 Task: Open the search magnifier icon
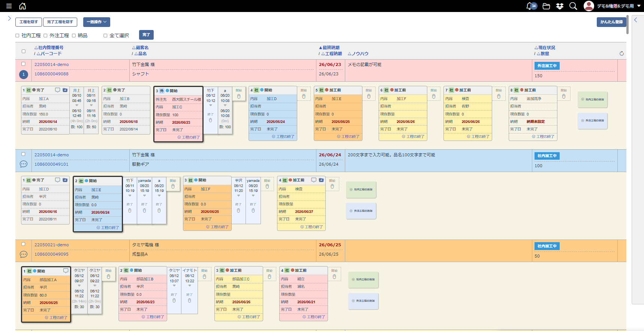573,6
